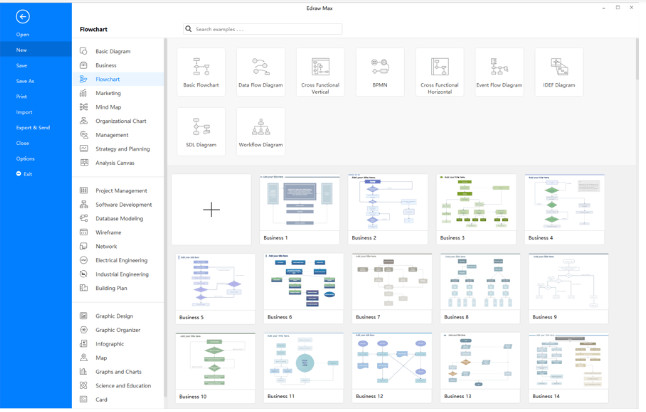Click the Basic Diagram category icon
The image size is (646, 412).
pos(84,51)
